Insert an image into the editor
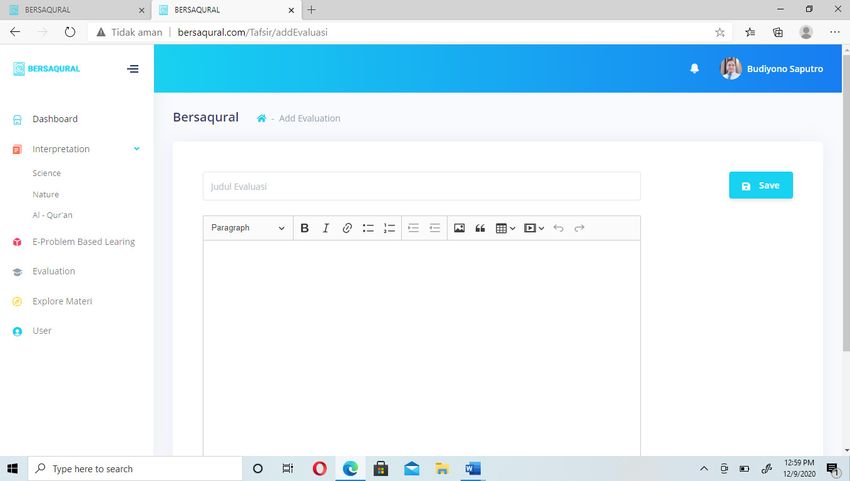 coord(459,228)
